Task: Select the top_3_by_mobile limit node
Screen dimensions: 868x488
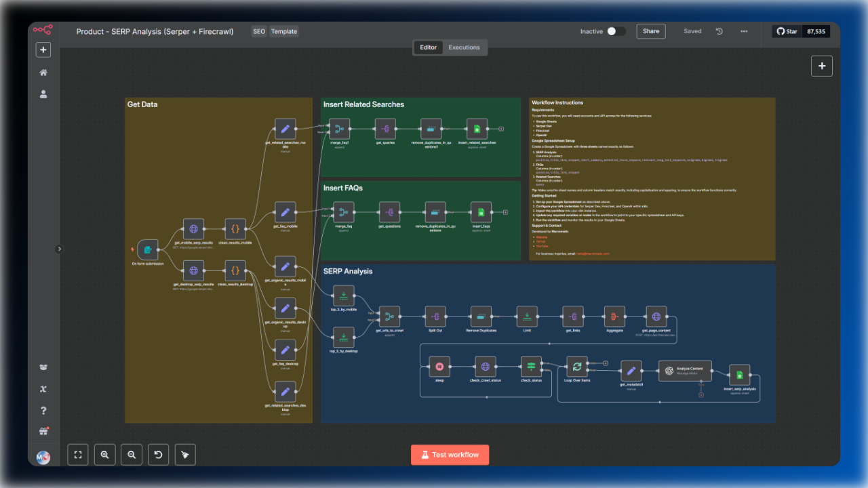Action: (x=343, y=296)
